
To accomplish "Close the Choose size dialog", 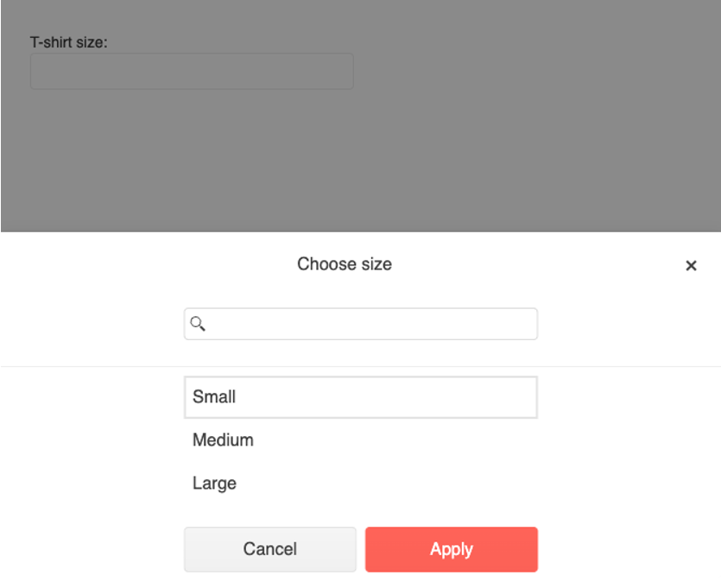I will pyautogui.click(x=691, y=265).
